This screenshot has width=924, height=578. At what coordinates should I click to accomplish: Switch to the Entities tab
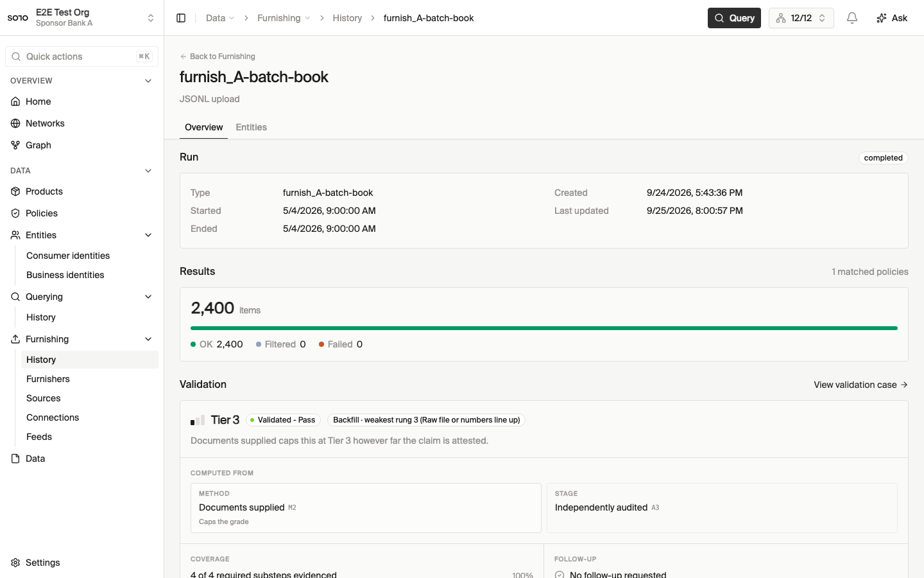point(251,127)
